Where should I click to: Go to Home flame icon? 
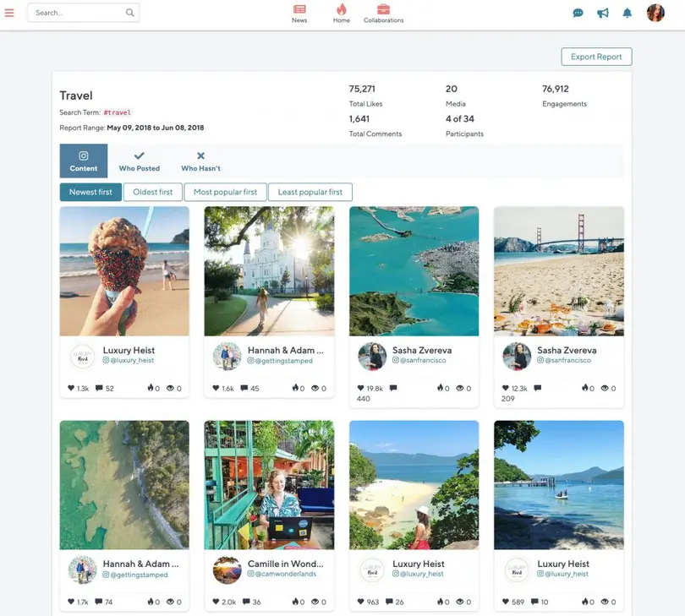point(342,13)
